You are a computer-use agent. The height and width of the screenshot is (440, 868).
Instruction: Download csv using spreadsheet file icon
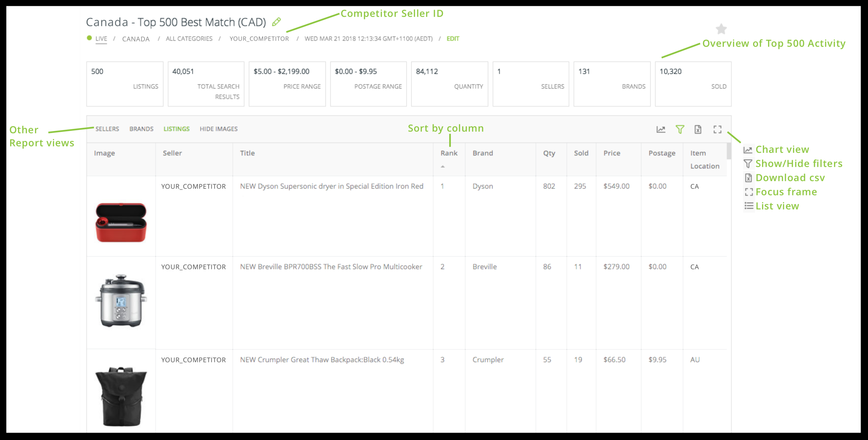[x=698, y=130]
